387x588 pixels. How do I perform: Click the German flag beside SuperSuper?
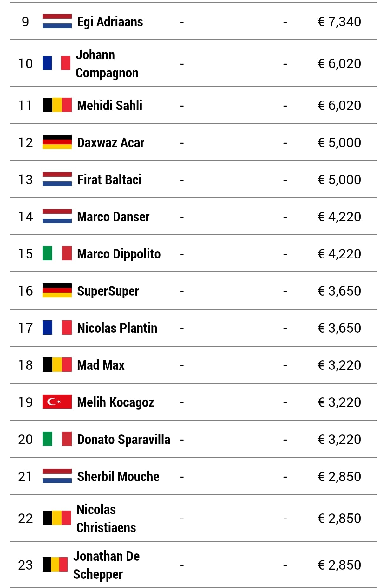57,291
